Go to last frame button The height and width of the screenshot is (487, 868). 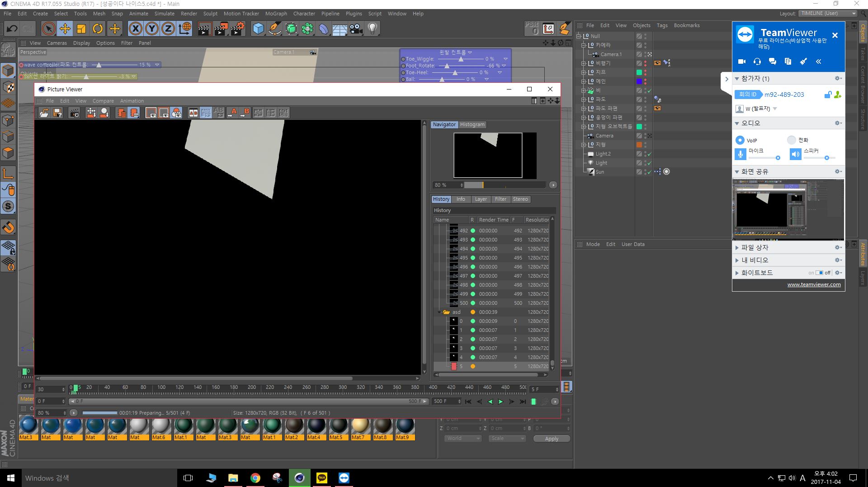click(523, 402)
